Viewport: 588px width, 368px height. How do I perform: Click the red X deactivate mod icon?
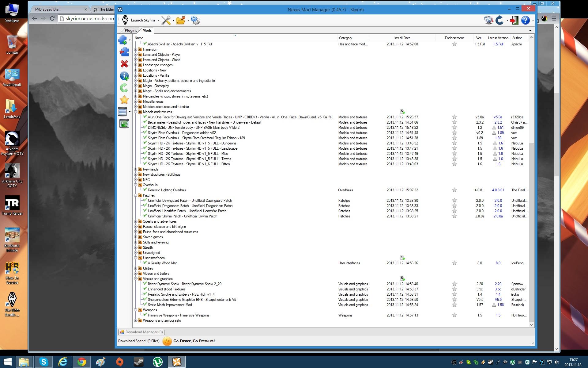coord(124,64)
